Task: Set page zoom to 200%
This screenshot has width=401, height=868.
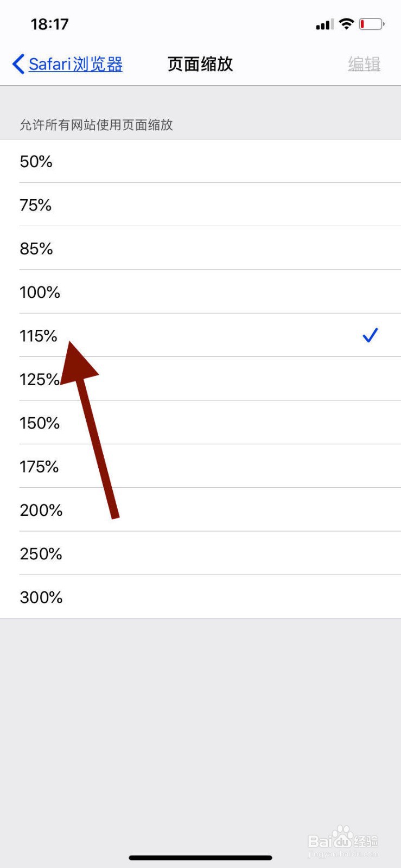Action: click(x=200, y=509)
